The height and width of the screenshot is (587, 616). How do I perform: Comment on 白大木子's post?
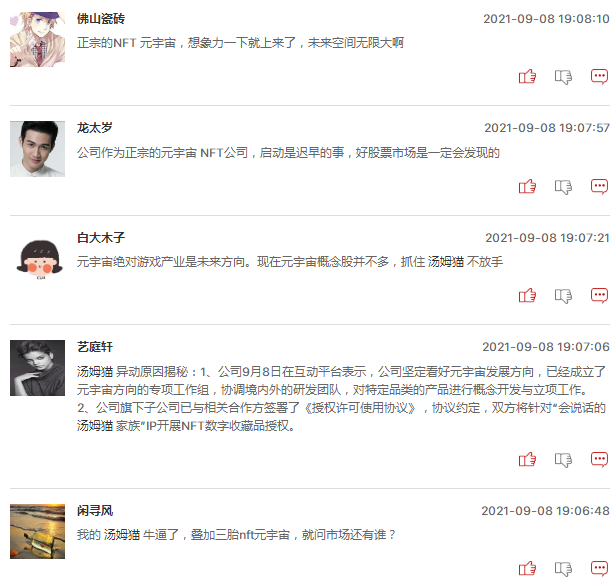point(600,295)
